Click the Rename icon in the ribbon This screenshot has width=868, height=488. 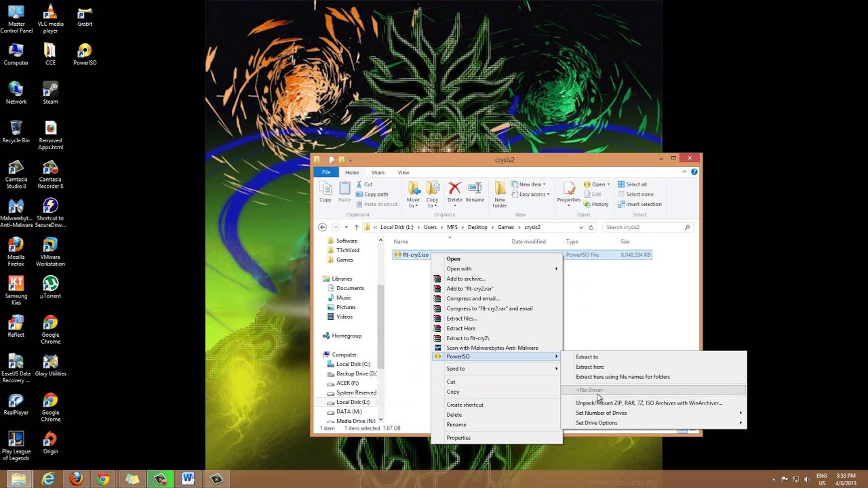[x=475, y=192]
